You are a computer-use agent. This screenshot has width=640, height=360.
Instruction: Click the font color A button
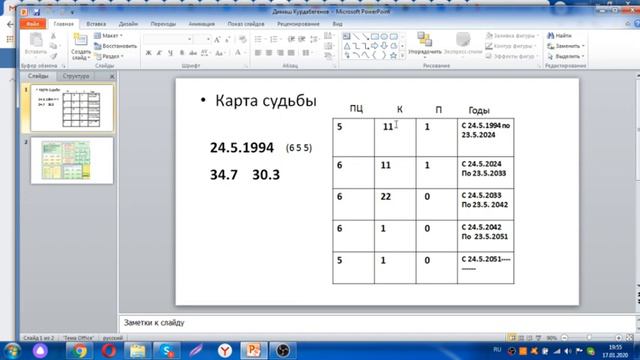[238, 53]
